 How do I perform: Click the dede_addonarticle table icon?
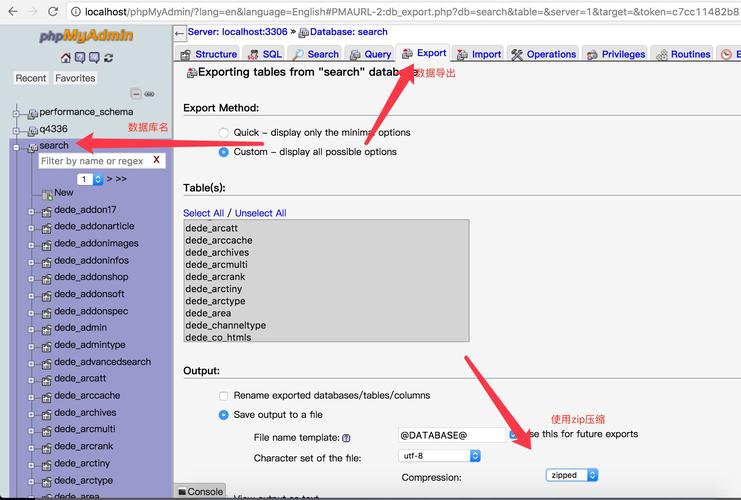coord(46,229)
